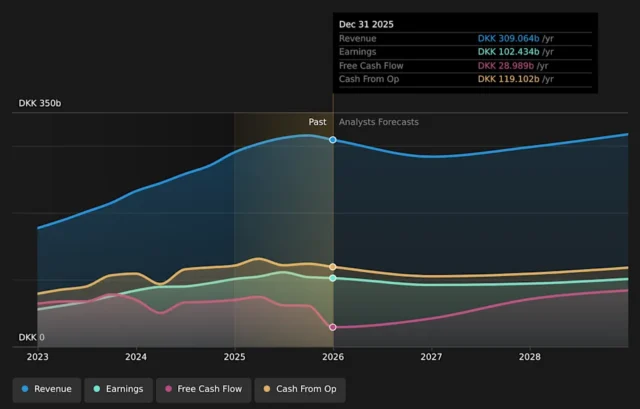This screenshot has width=640, height=409.
Task: Click the DKK 350b y-axis label
Action: tap(39, 104)
